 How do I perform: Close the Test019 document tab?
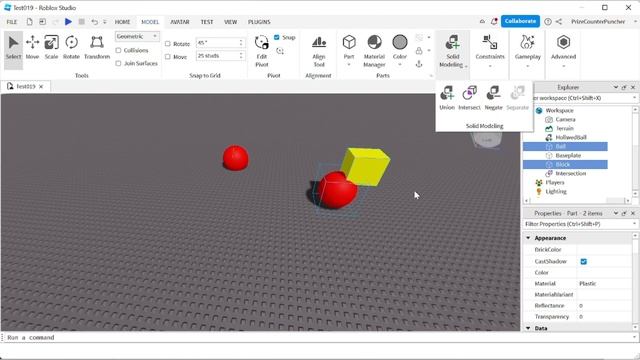pos(41,87)
